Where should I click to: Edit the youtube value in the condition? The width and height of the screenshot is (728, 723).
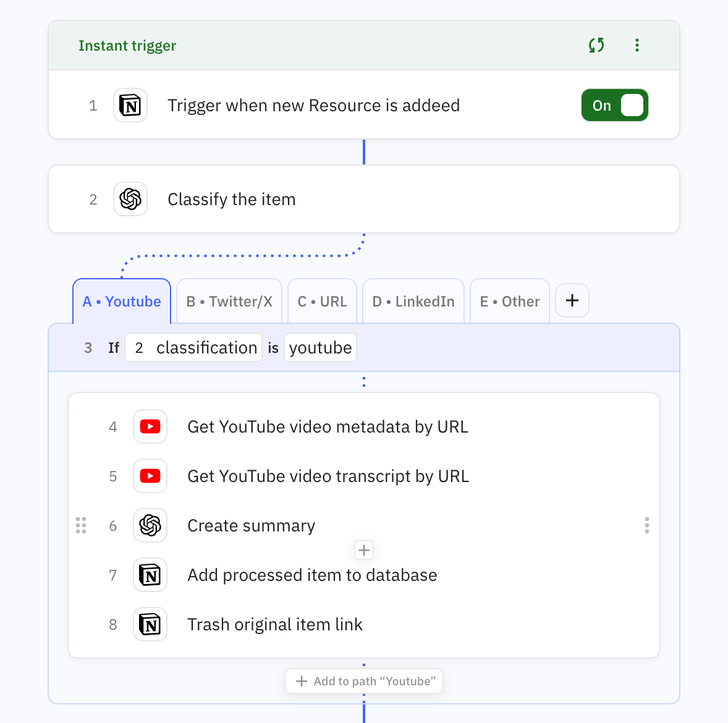pyautogui.click(x=320, y=347)
